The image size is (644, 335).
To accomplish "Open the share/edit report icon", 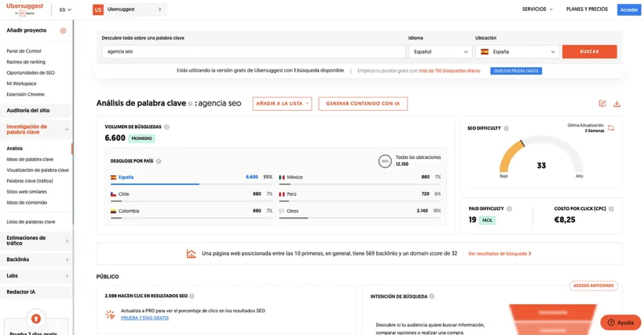I will (x=602, y=103).
